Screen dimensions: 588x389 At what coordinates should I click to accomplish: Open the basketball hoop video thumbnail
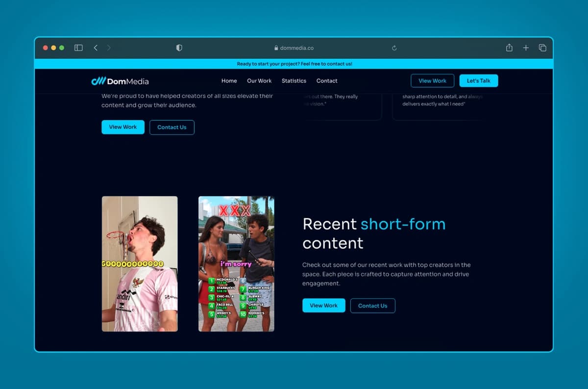coord(140,264)
